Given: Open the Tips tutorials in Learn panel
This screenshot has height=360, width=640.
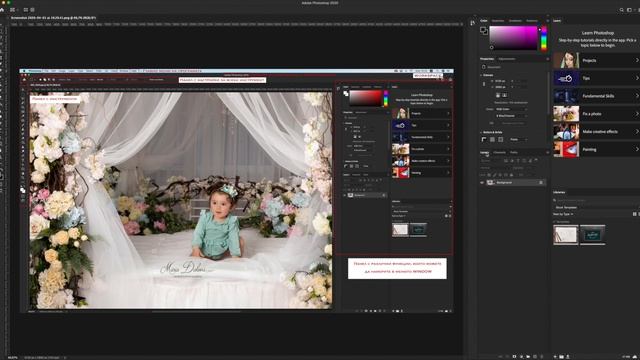Looking at the screenshot, I should pyautogui.click(x=596, y=78).
